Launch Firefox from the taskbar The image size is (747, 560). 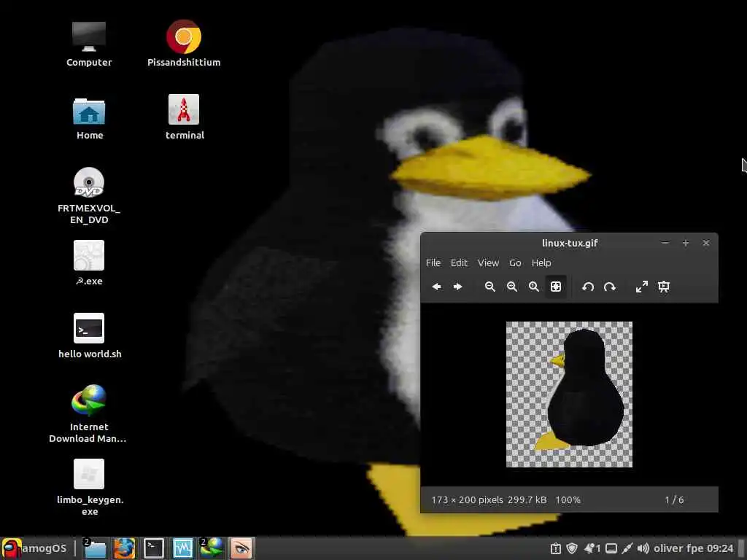pos(124,548)
